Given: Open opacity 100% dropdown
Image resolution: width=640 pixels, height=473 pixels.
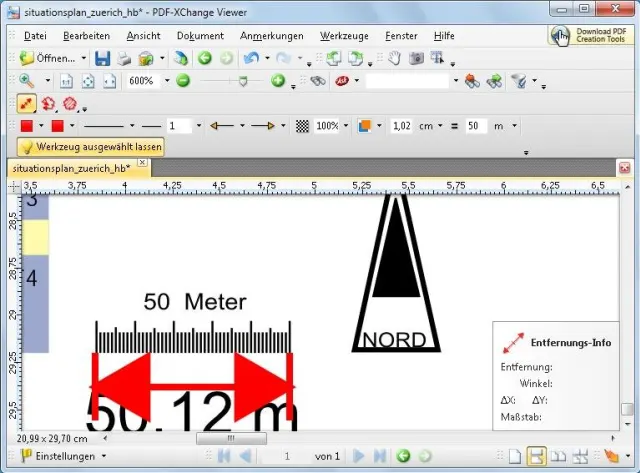Looking at the screenshot, I should pyautogui.click(x=346, y=126).
